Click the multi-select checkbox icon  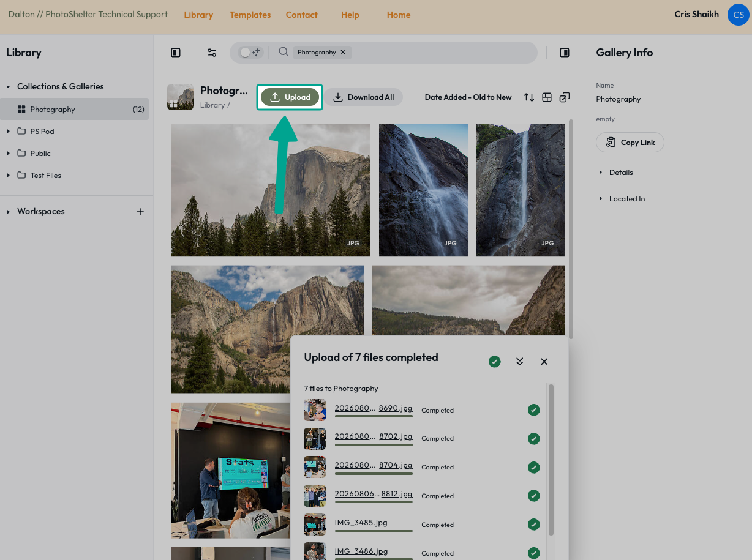coord(565,97)
